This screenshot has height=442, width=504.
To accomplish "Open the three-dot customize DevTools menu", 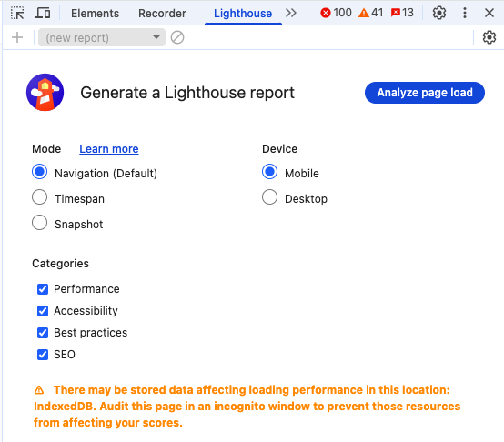I will pos(465,13).
